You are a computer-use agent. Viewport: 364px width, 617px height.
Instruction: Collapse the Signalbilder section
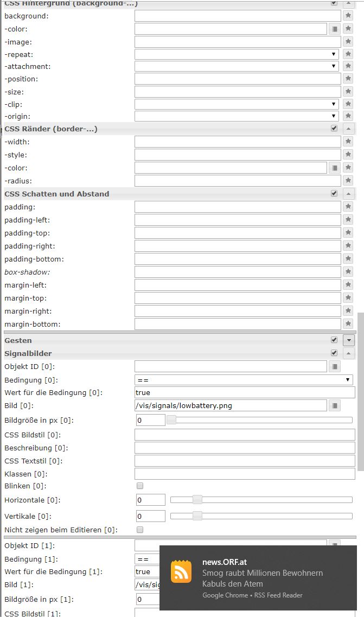349,353
